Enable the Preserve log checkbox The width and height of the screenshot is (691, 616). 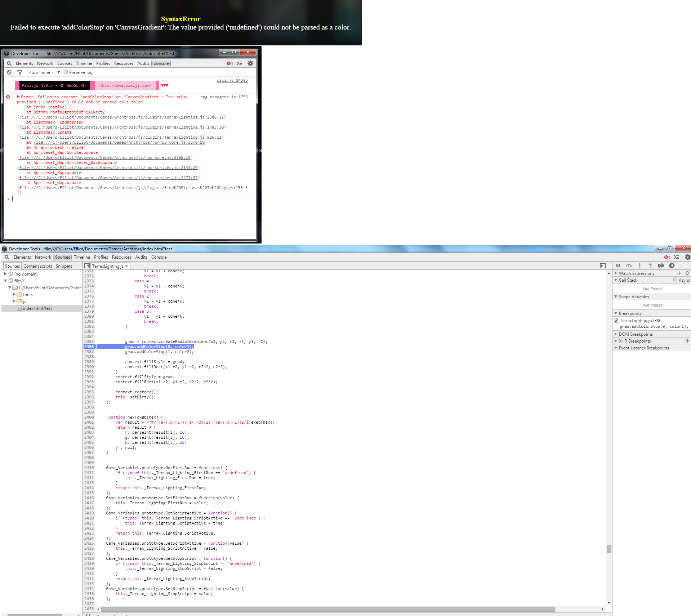pos(66,72)
